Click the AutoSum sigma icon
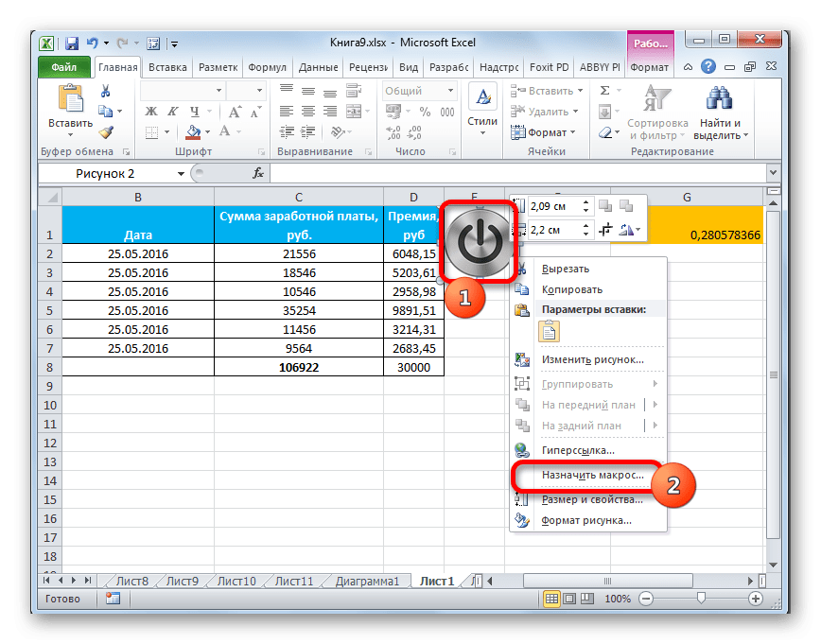Screen dimensions: 821x644 (x=604, y=92)
